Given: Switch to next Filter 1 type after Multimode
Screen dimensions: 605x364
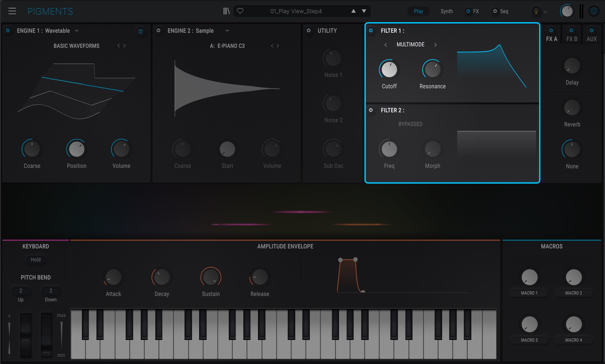Looking at the screenshot, I should (435, 45).
